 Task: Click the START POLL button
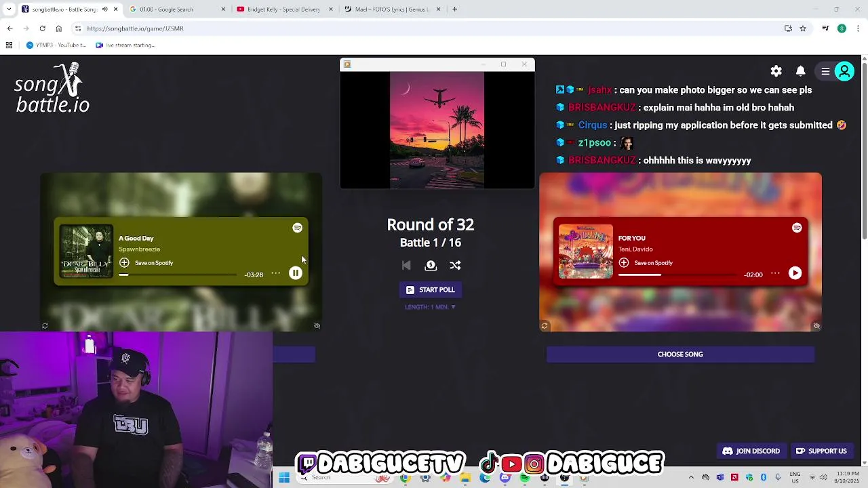(x=431, y=290)
